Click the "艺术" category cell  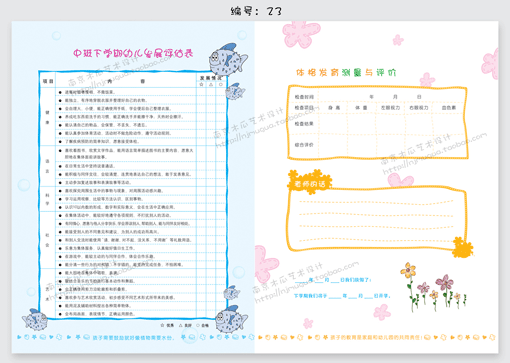[47, 293]
